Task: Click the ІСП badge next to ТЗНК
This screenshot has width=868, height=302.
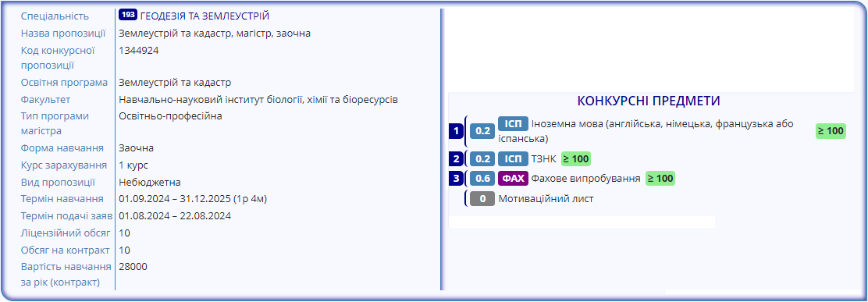Action: [x=513, y=159]
